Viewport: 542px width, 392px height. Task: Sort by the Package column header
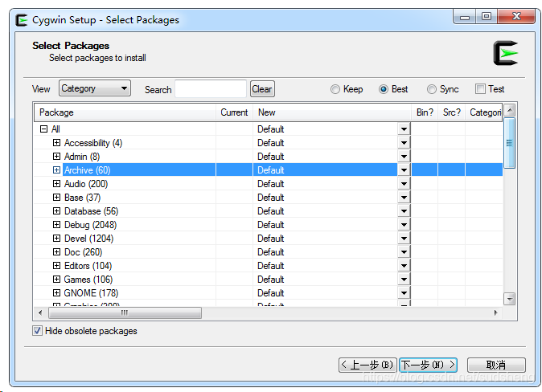(125, 112)
